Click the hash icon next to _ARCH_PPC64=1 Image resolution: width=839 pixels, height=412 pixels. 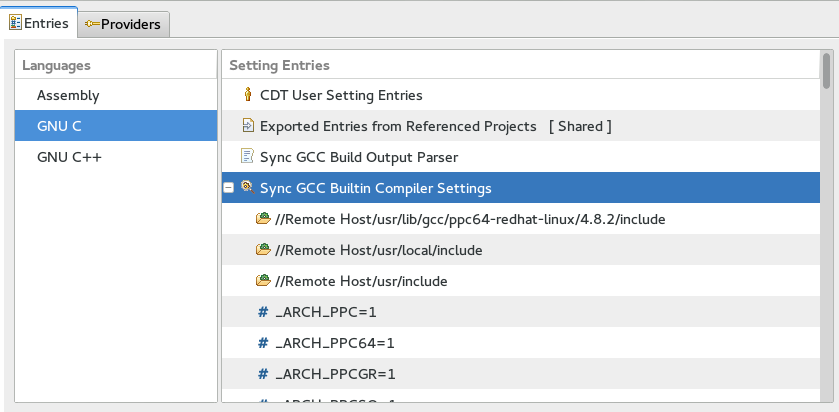(x=263, y=343)
